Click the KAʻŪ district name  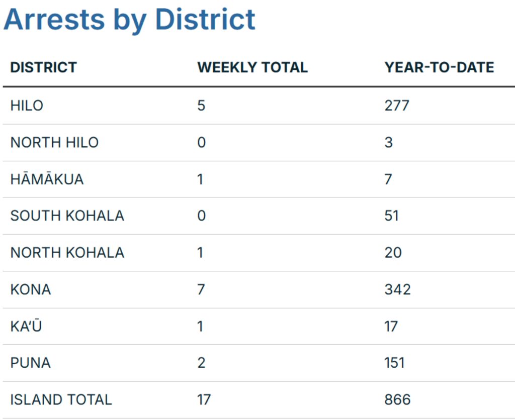pyautogui.click(x=26, y=326)
